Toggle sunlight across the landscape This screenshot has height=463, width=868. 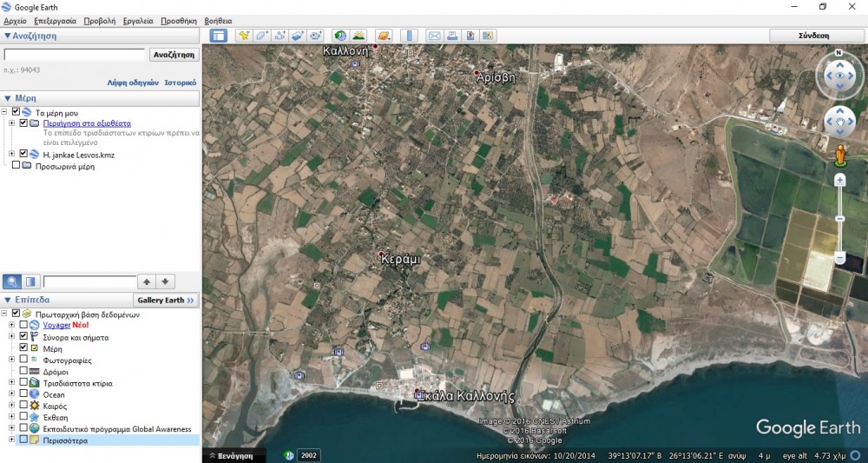[358, 36]
